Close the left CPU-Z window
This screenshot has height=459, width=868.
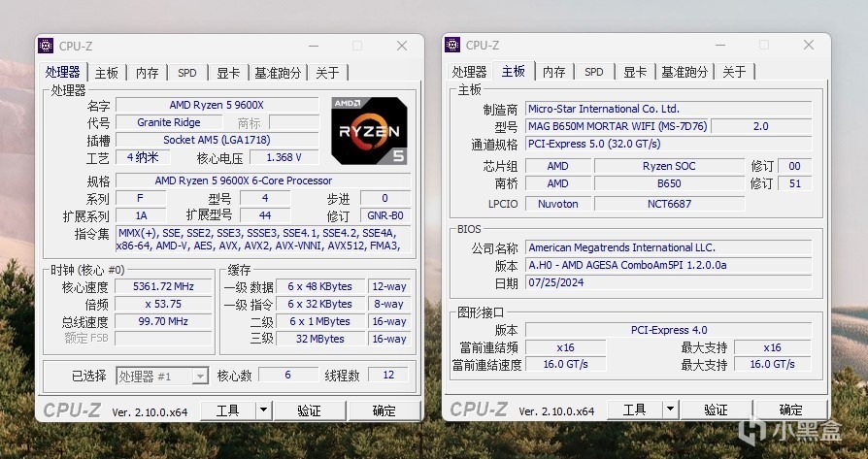[x=402, y=46]
